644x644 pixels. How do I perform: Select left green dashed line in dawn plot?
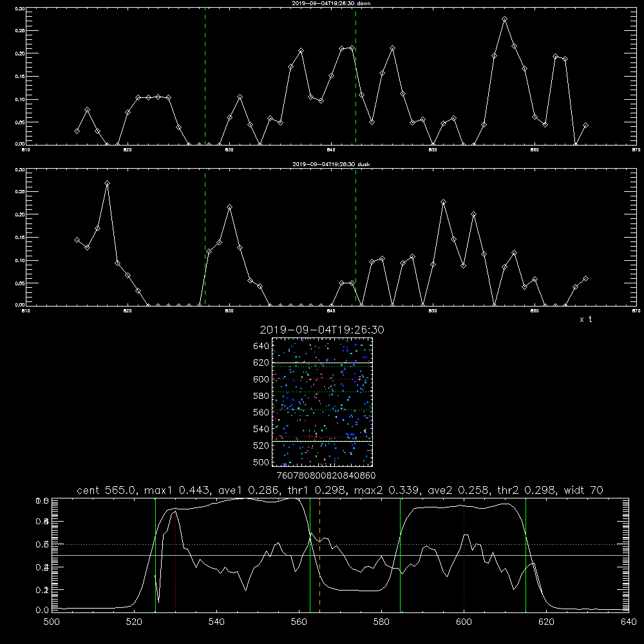point(205,76)
